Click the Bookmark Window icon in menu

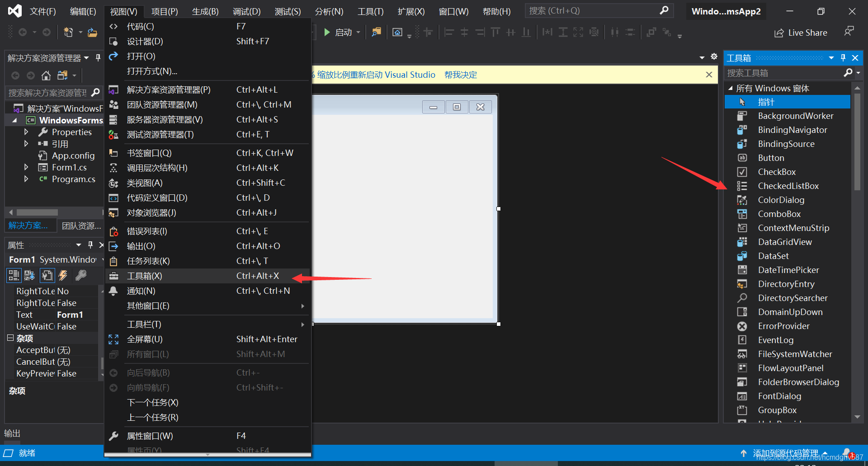(x=113, y=153)
